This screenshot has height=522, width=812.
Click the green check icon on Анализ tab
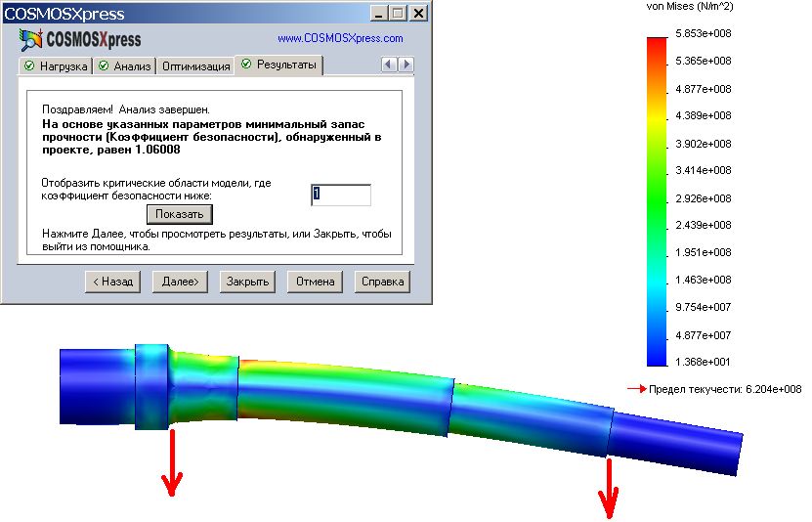point(104,65)
